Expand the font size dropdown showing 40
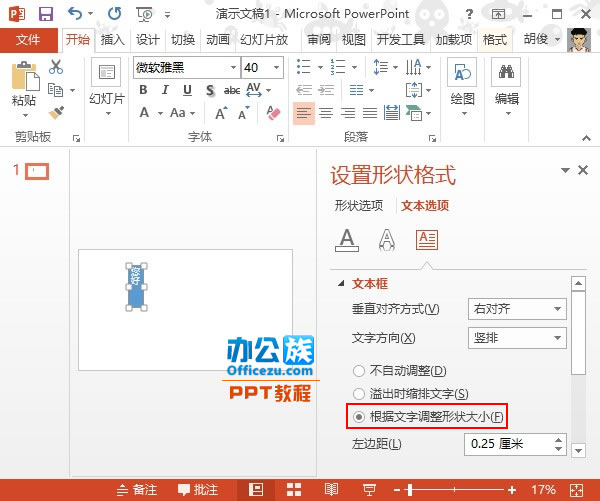Image resolution: width=600 pixels, height=501 pixels. click(x=276, y=67)
